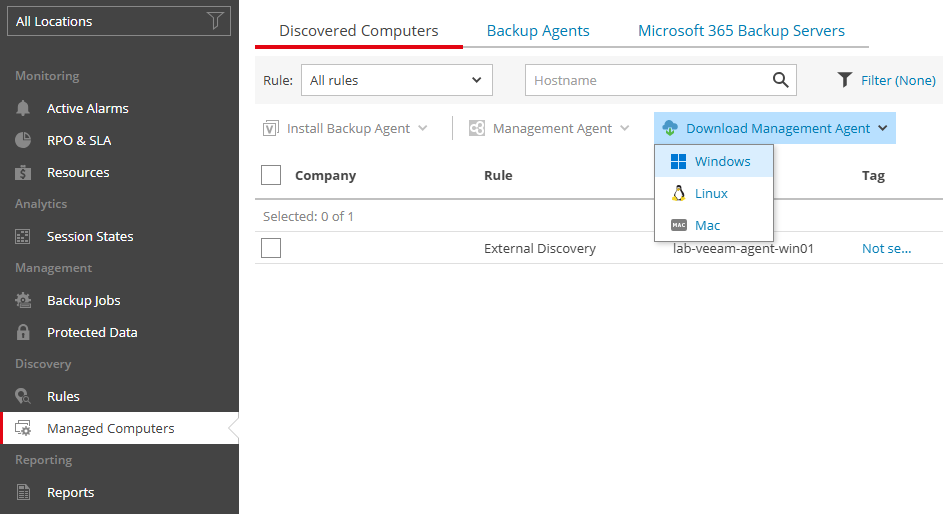Click the Install Backup Agent Veeam icon
The height and width of the screenshot is (514, 943).
click(271, 128)
